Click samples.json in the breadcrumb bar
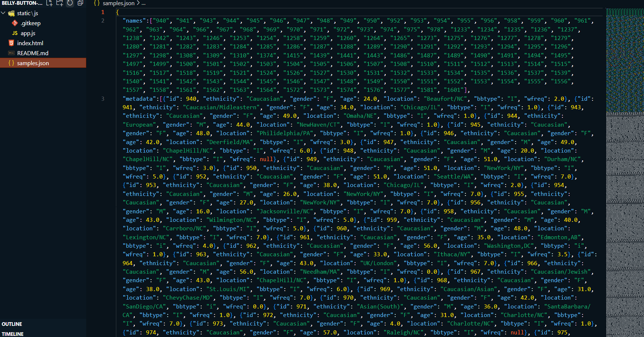The width and height of the screenshot is (644, 337). [x=118, y=3]
